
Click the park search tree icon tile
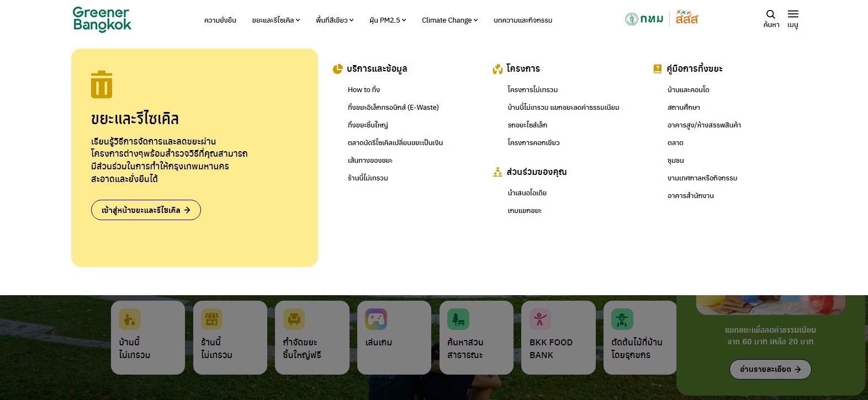click(x=458, y=319)
